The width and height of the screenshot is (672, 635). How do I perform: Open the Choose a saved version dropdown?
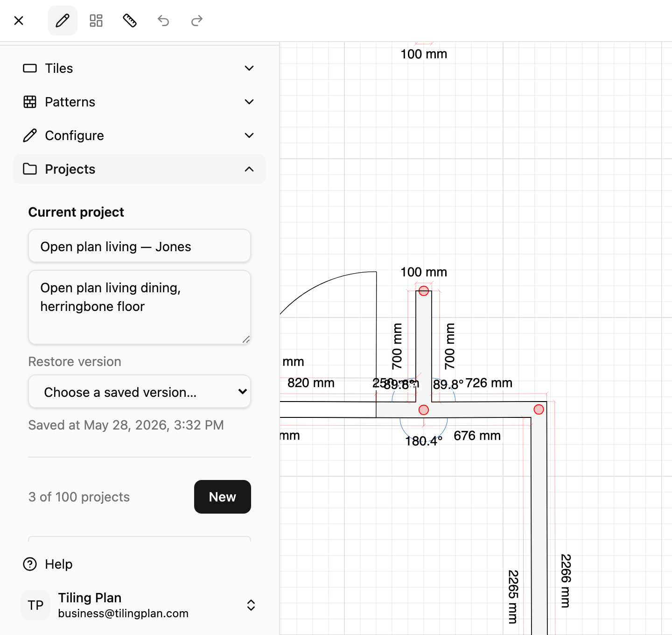coord(140,392)
